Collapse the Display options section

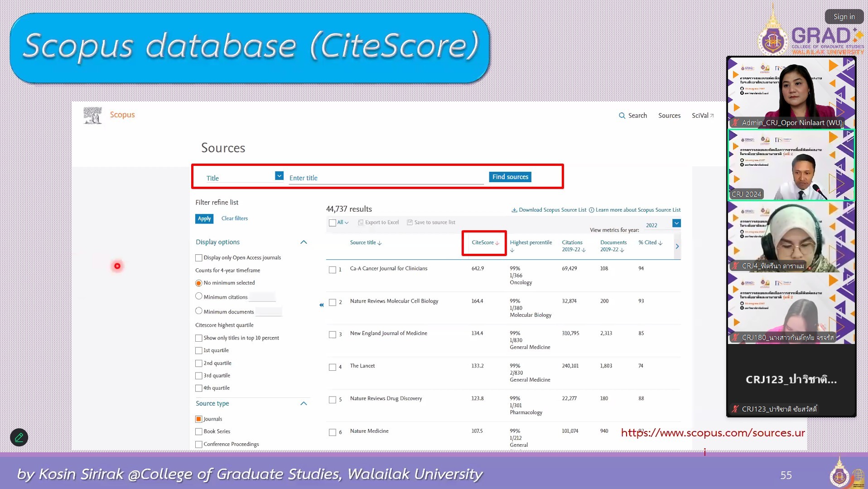click(x=304, y=242)
